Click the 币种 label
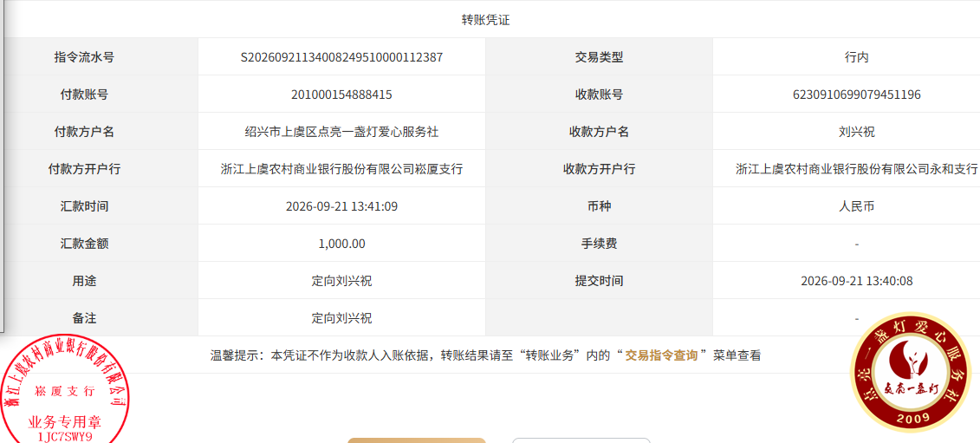 click(x=599, y=206)
